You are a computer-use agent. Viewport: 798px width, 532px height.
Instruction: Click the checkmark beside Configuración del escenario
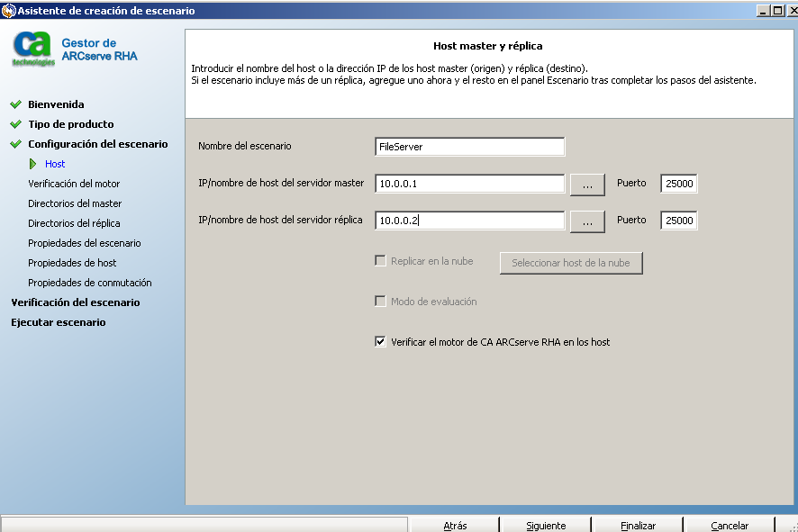click(x=16, y=144)
